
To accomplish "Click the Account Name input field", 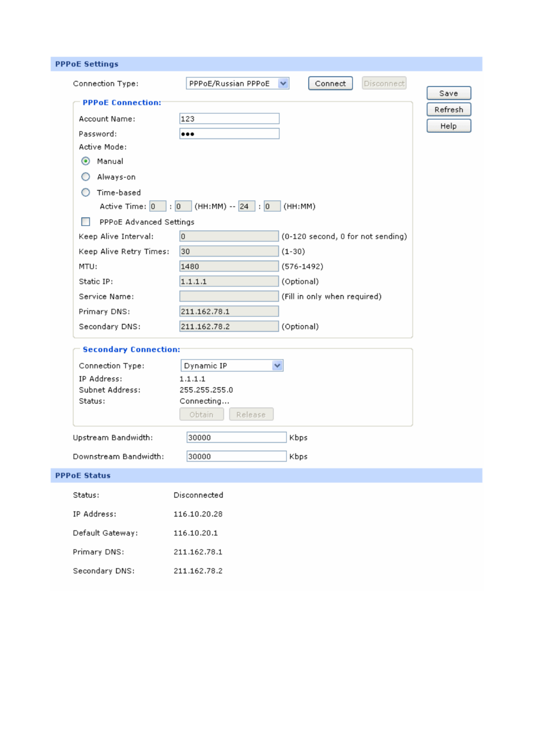I will click(229, 119).
